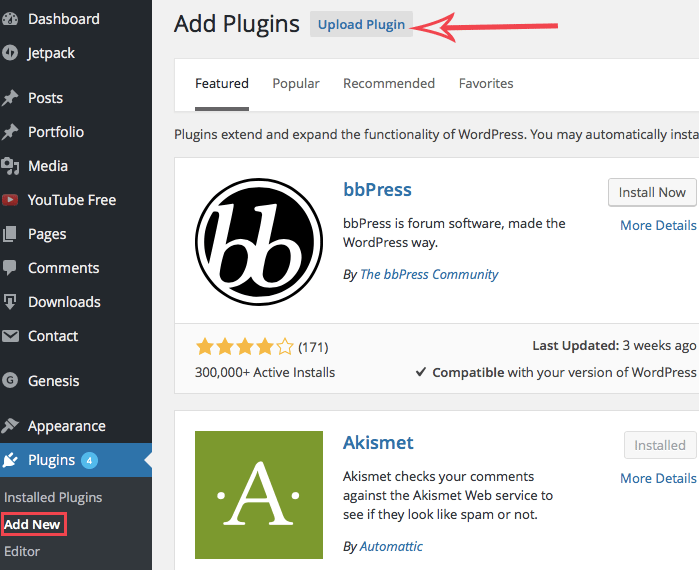
Task: Click the Media icon in sidebar
Action: (x=10, y=166)
